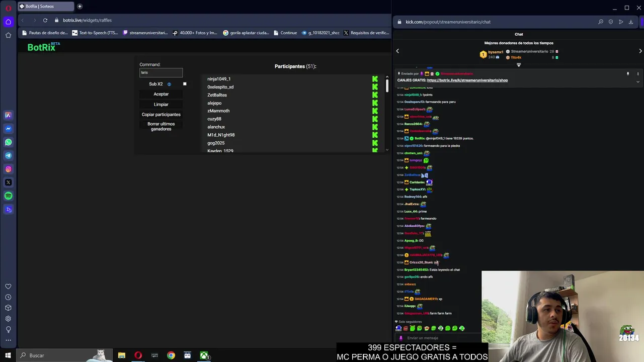Open the Continue bookmark
The height and width of the screenshot is (362, 644).
click(285, 33)
